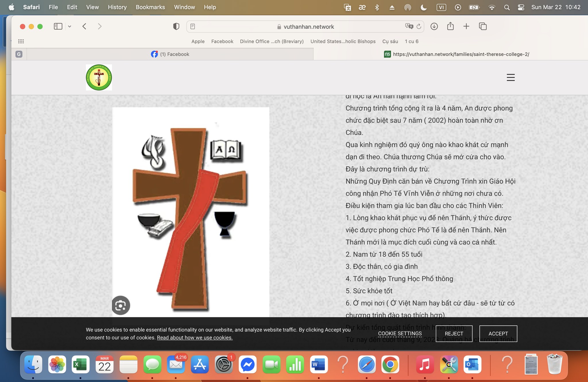Screen dimensions: 588x382
Task: Toggle the Safari sidebar button
Action: 58,26
